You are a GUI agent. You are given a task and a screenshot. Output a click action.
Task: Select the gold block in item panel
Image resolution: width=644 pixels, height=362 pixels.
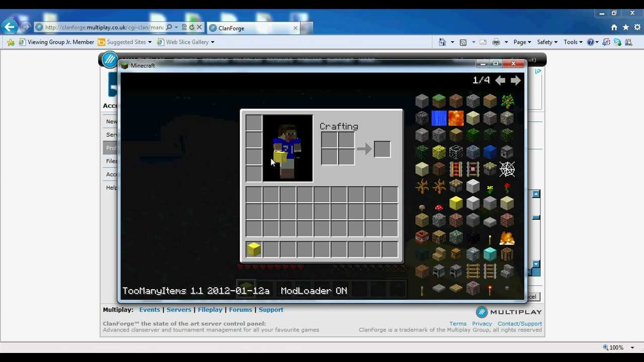[x=456, y=204]
